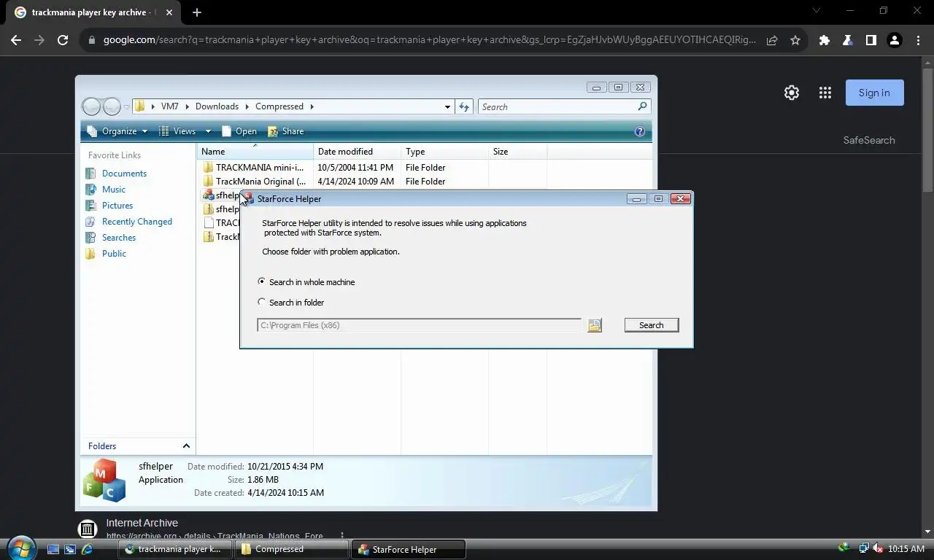Click Open in the Explorer toolbar
Image resolution: width=934 pixels, height=560 pixels.
pyautogui.click(x=239, y=131)
